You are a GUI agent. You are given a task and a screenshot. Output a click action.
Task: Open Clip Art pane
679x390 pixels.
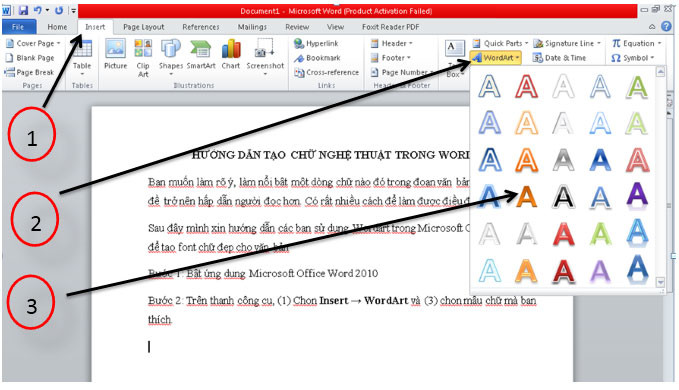[143, 58]
